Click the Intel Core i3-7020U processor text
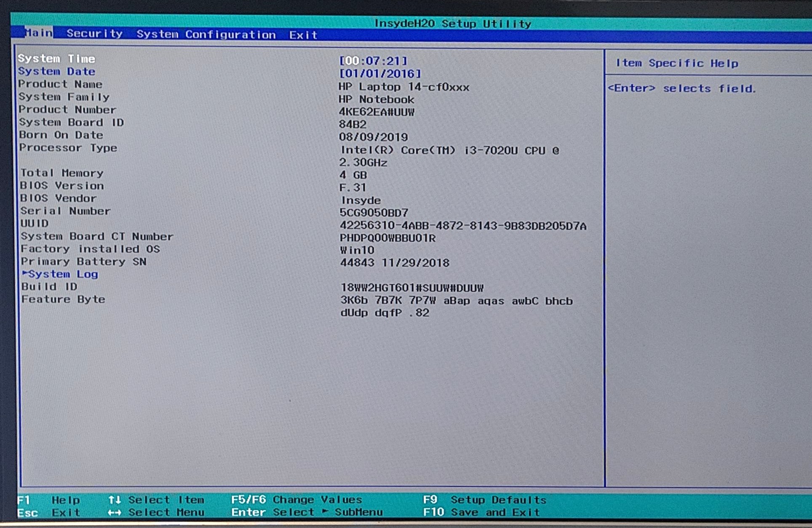Viewport: 812px width, 528px height. coord(450,150)
